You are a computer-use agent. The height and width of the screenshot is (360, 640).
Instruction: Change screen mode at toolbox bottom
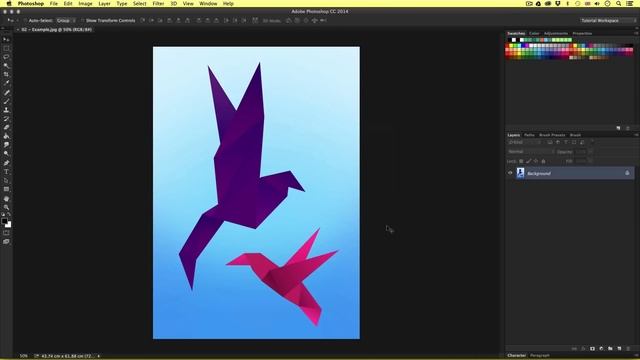pos(6,242)
